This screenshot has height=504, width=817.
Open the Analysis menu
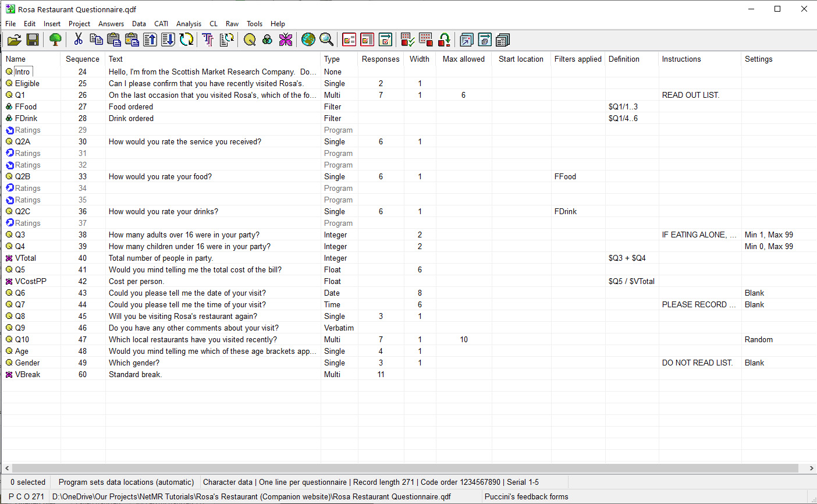pos(189,24)
